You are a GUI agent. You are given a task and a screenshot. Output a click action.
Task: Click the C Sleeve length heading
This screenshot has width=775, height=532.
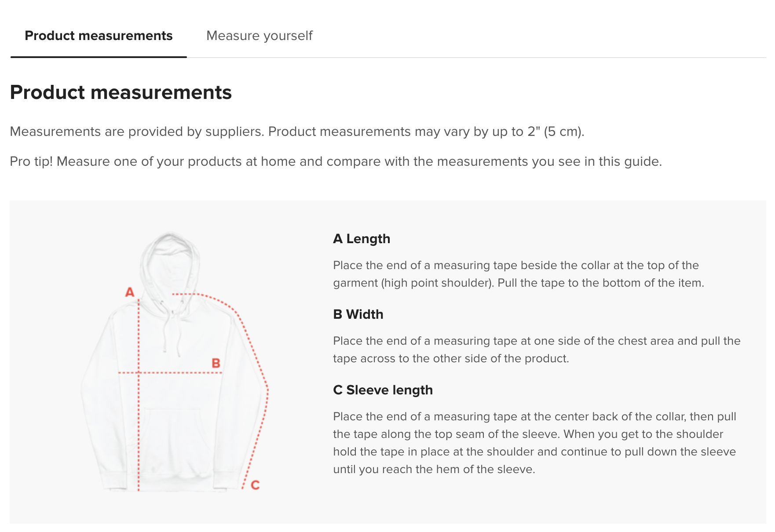[x=383, y=390]
